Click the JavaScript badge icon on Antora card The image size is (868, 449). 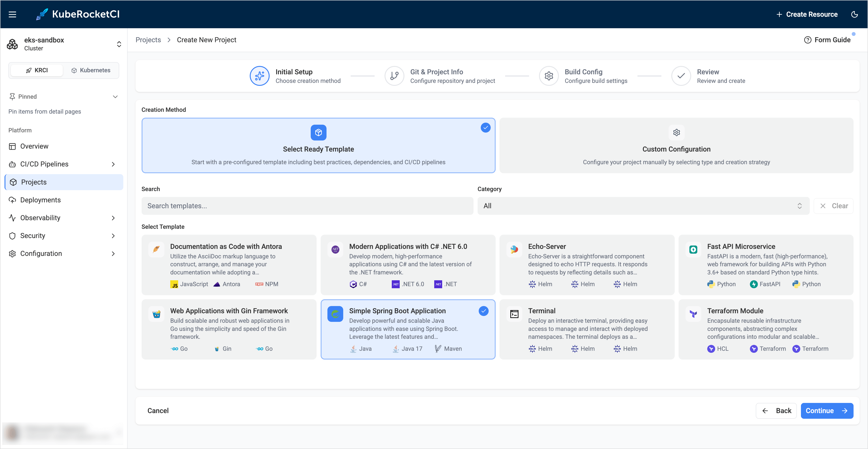(174, 284)
